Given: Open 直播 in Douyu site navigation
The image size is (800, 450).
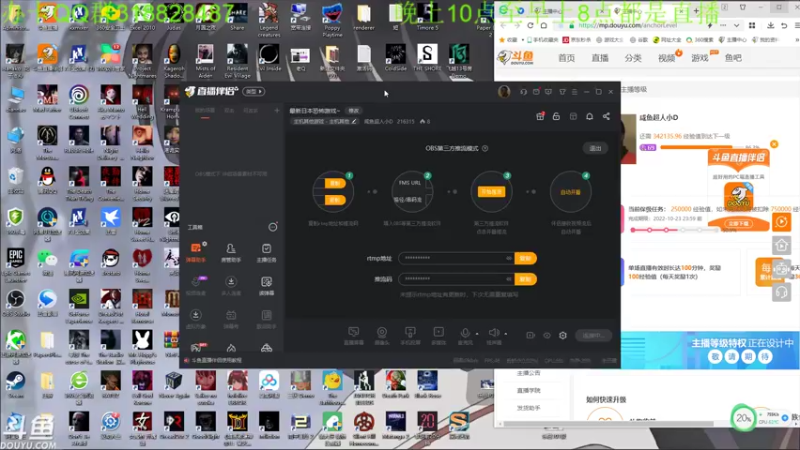Looking at the screenshot, I should coord(599,58).
